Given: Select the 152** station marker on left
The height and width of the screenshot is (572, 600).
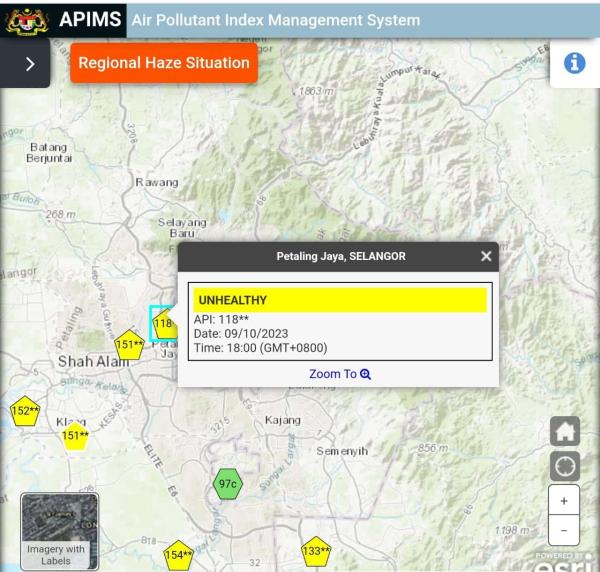Looking at the screenshot, I should (25, 411).
